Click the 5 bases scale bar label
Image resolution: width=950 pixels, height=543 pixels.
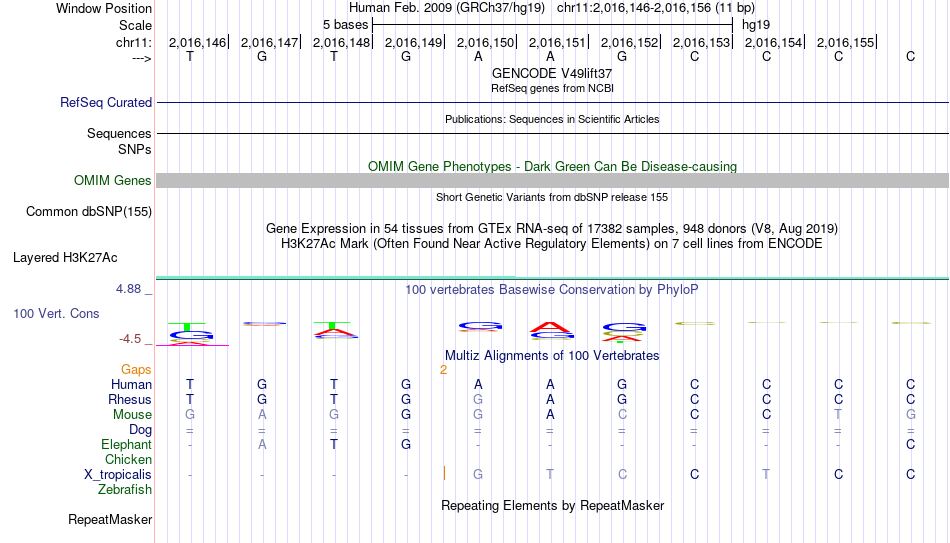(345, 25)
